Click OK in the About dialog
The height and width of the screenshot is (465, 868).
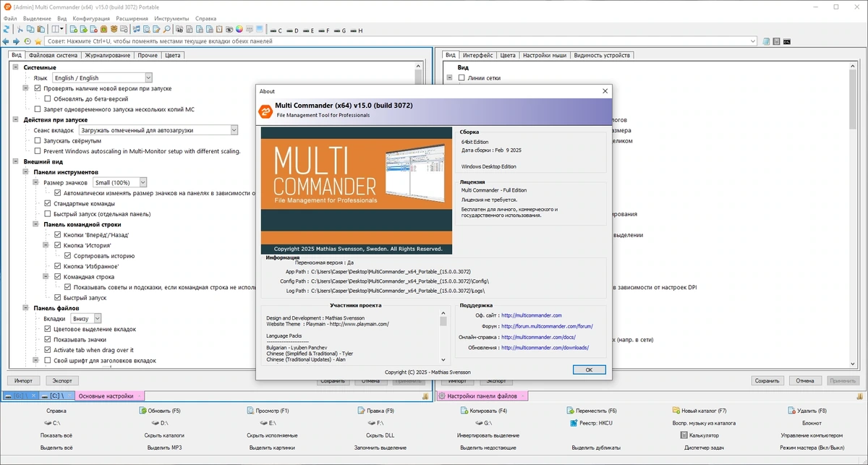pos(589,370)
